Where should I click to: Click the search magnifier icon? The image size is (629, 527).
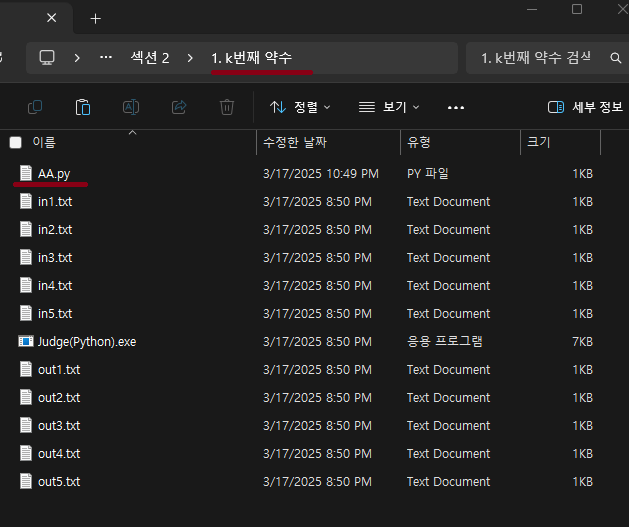(x=616, y=58)
